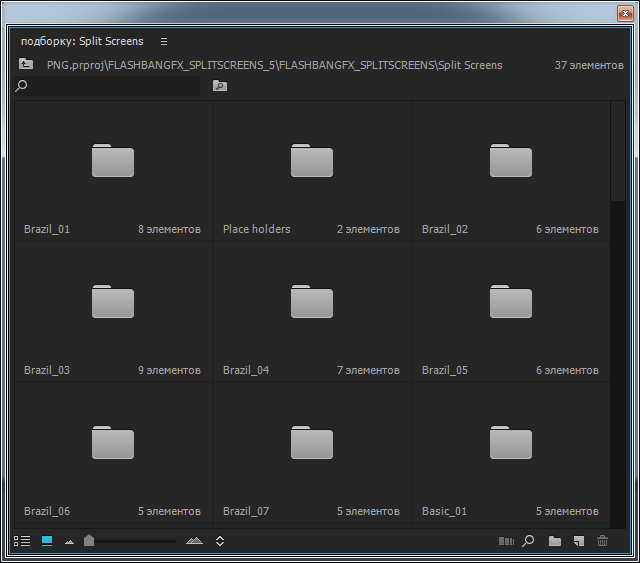Viewport: 640px width, 563px height.
Task: Click zoom in large mountain icon
Action: pos(194,541)
